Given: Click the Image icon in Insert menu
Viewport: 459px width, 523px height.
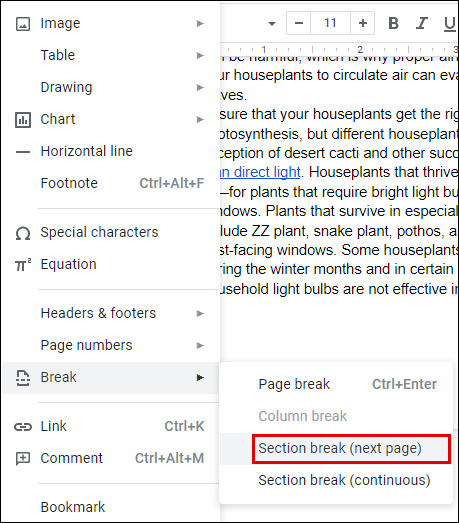Looking at the screenshot, I should pos(23,24).
